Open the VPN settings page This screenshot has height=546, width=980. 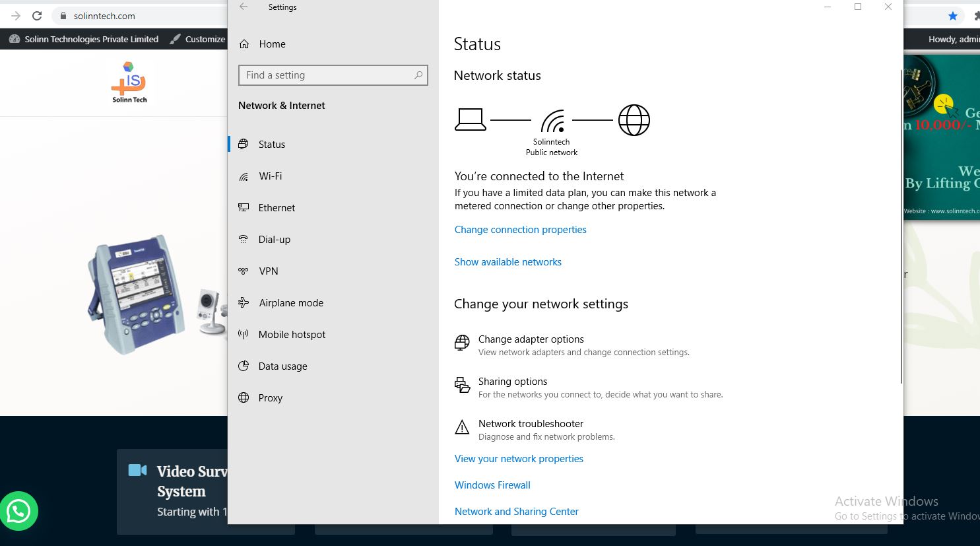click(x=268, y=271)
